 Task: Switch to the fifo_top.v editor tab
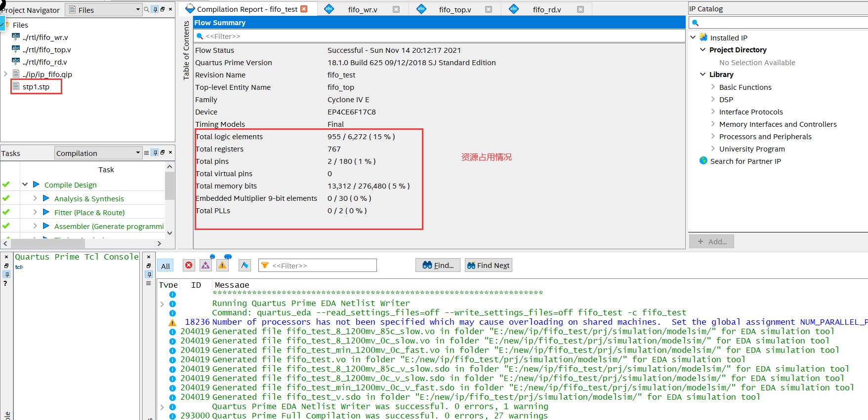455,10
